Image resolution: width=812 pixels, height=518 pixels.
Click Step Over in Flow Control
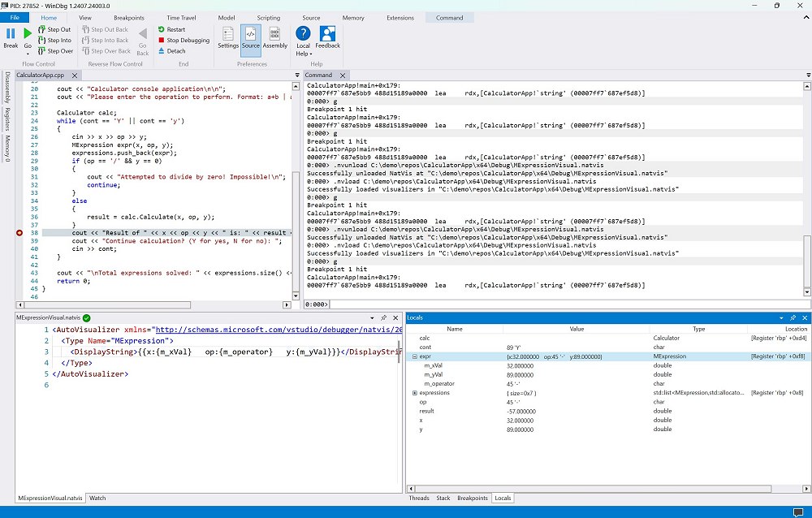[x=55, y=51]
